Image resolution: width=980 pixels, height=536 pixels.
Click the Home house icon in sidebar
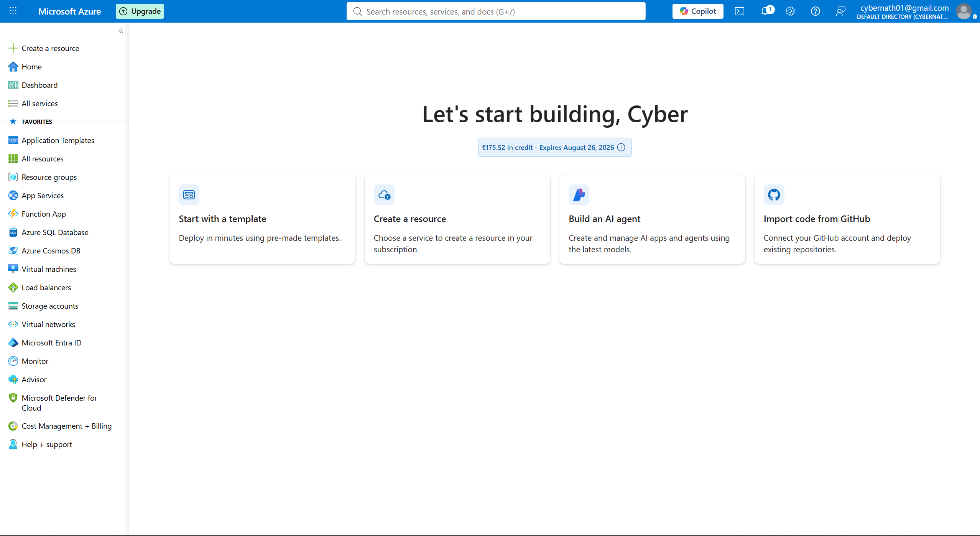point(13,67)
